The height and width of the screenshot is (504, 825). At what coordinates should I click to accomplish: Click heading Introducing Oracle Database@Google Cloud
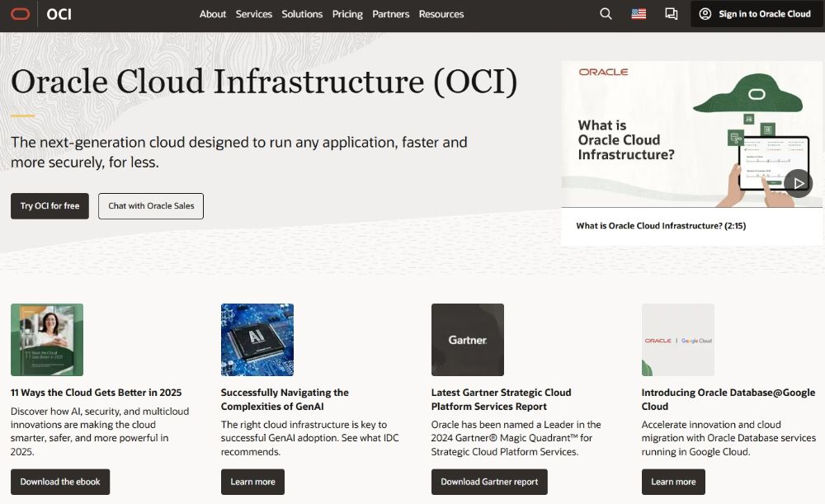tap(728, 399)
